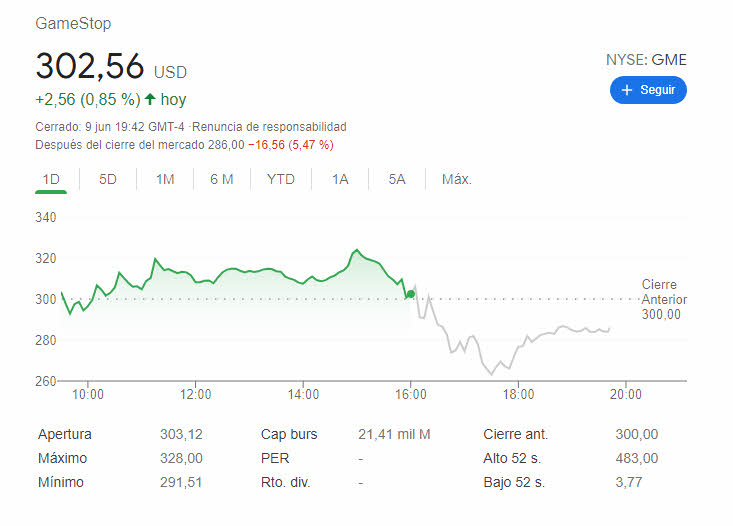Screen dimensions: 733x526
Task: Select the 1D time range tab
Action: (x=51, y=179)
